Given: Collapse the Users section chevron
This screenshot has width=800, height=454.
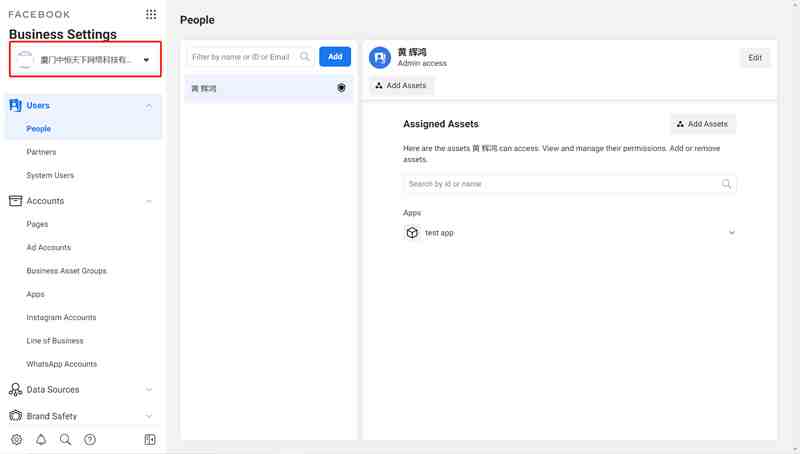Looking at the screenshot, I should 148,106.
